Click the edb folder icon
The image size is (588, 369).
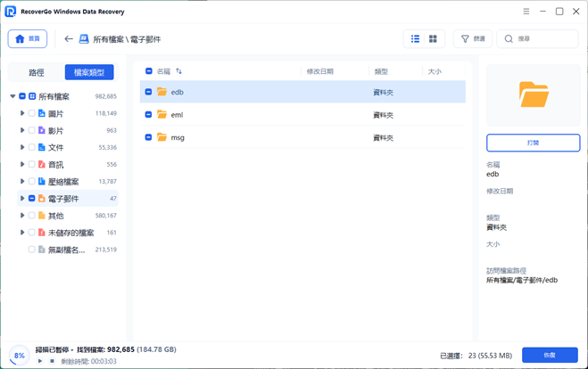tap(162, 92)
